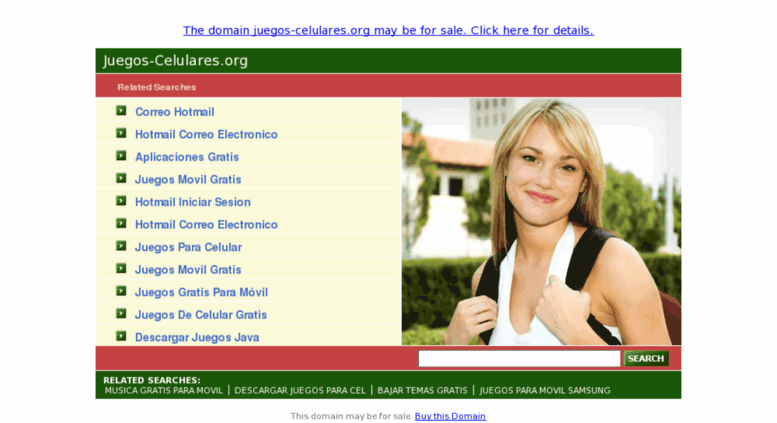
Task: Click the green SEARCH button
Action: [x=646, y=359]
